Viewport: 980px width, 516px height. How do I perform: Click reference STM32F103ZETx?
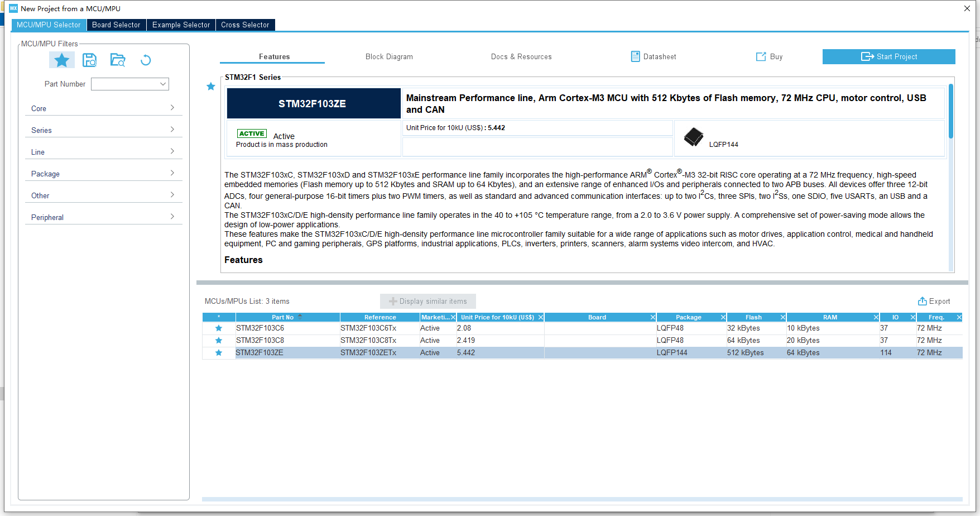[368, 353]
